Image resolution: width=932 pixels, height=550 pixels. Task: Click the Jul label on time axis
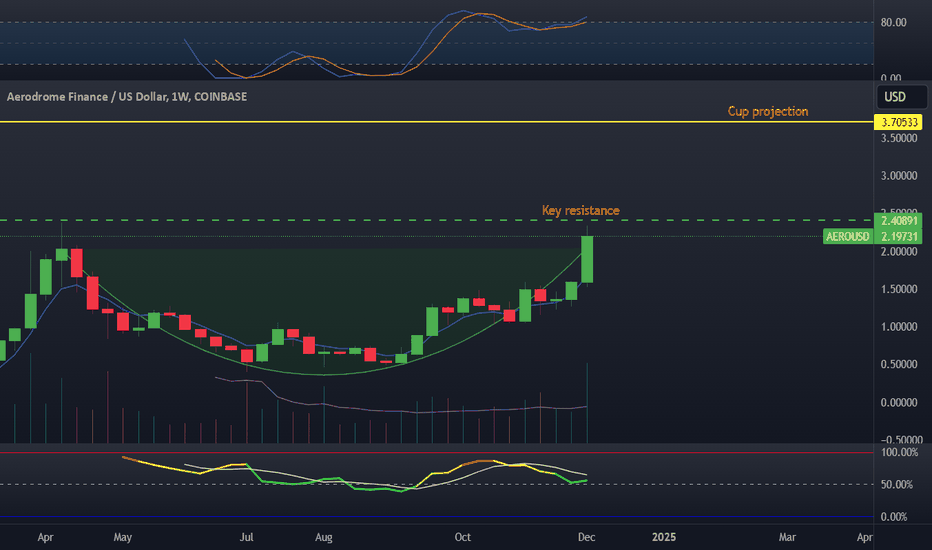pos(246,537)
